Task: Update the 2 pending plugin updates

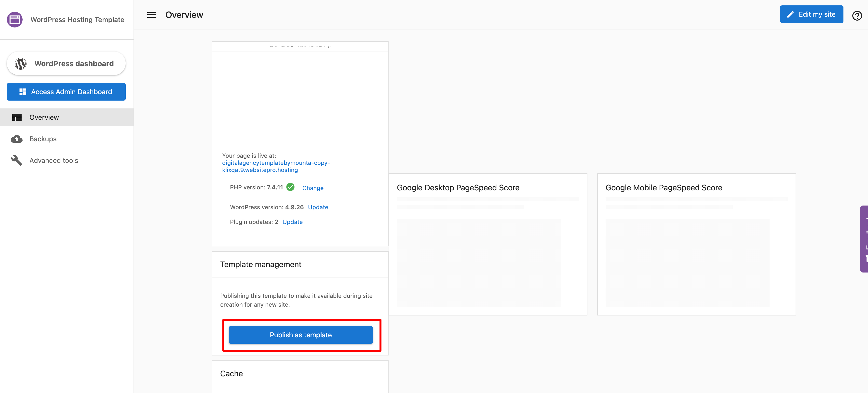Action: click(x=292, y=222)
